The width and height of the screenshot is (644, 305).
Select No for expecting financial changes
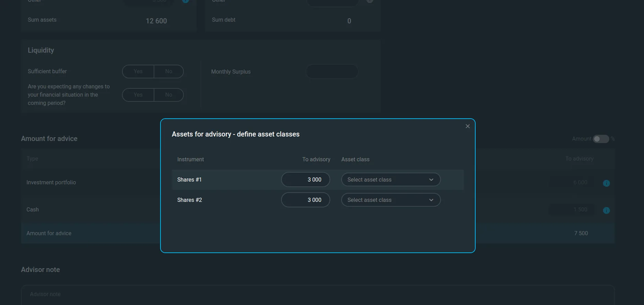pyautogui.click(x=169, y=95)
